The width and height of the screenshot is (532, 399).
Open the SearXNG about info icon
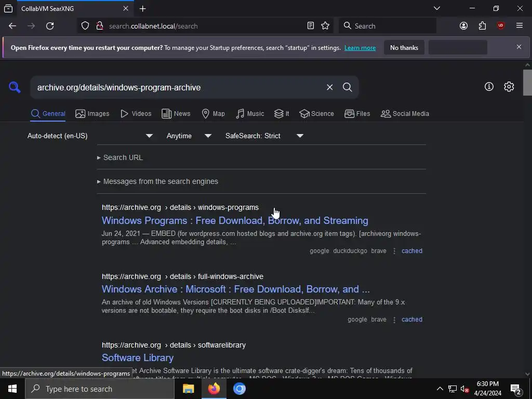489,87
